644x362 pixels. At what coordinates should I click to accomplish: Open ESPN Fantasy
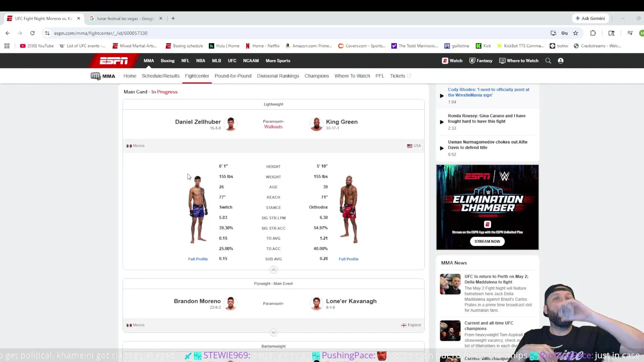tap(480, 61)
